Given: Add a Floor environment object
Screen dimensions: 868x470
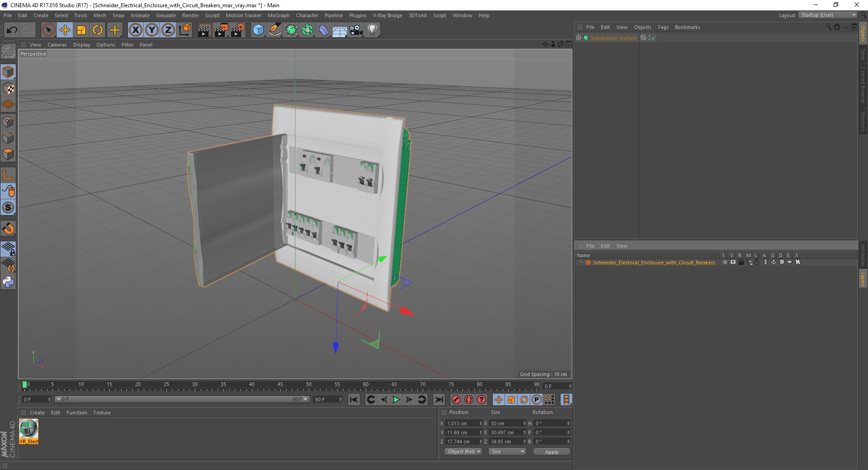Looking at the screenshot, I should click(x=340, y=30).
